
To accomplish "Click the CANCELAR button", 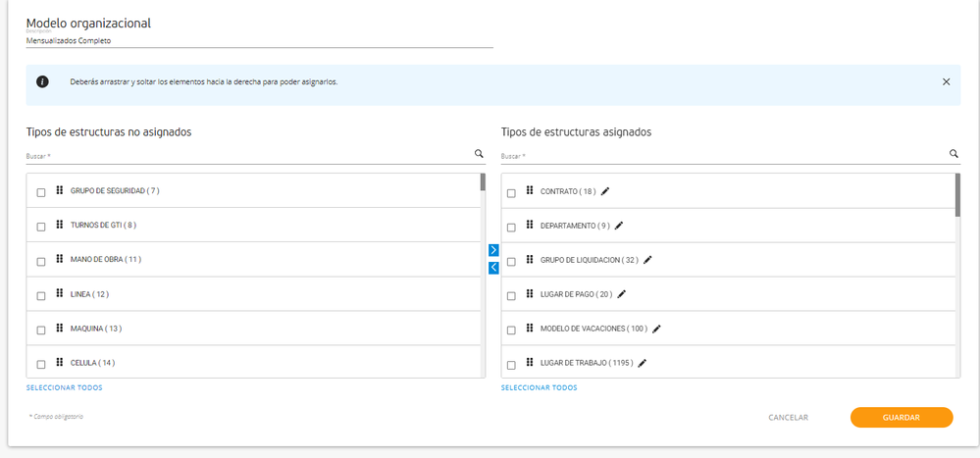I will [788, 418].
